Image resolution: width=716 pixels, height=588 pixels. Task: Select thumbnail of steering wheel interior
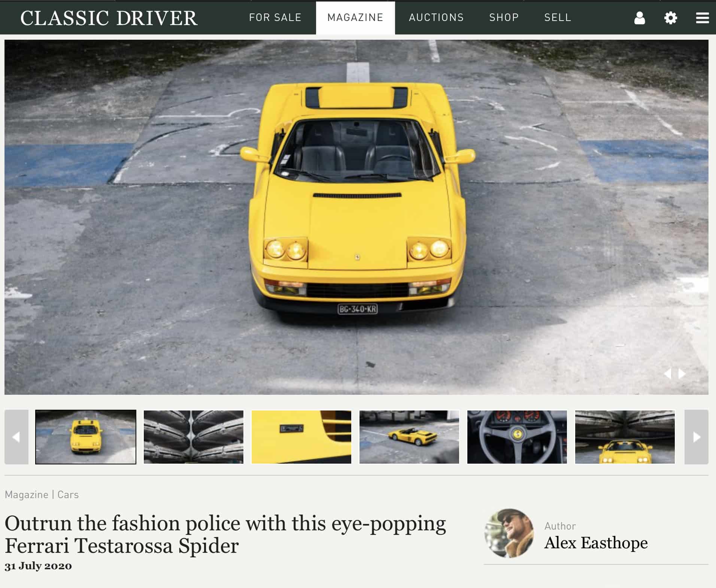point(517,437)
